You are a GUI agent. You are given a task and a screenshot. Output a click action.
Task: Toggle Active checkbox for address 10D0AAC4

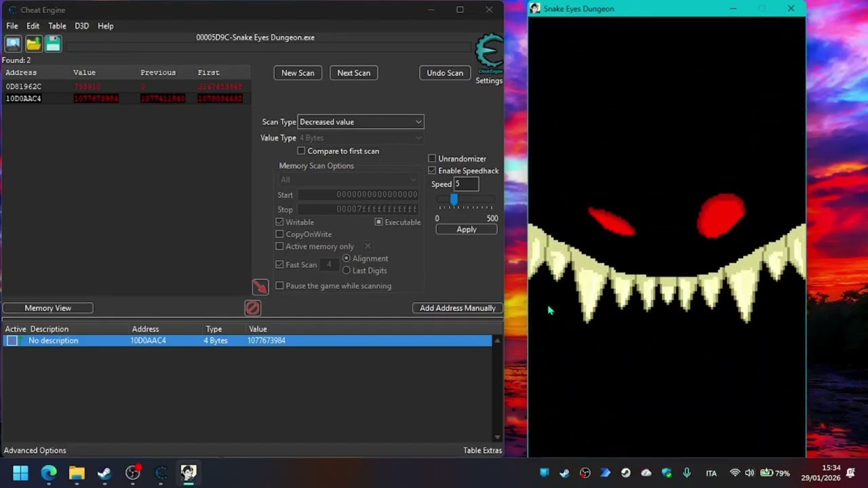click(12, 341)
